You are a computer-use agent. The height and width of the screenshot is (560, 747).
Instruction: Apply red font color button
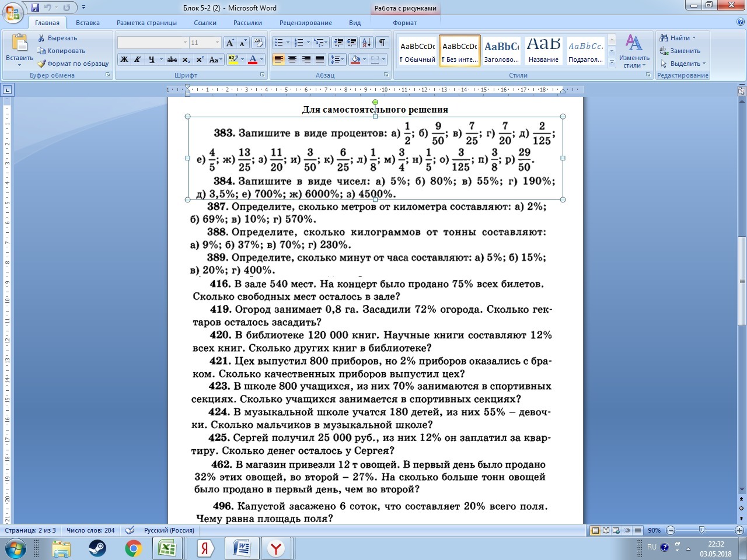coord(253,60)
